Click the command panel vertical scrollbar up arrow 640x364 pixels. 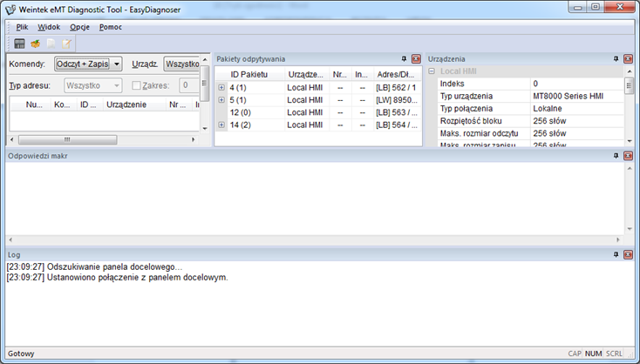coord(205,60)
